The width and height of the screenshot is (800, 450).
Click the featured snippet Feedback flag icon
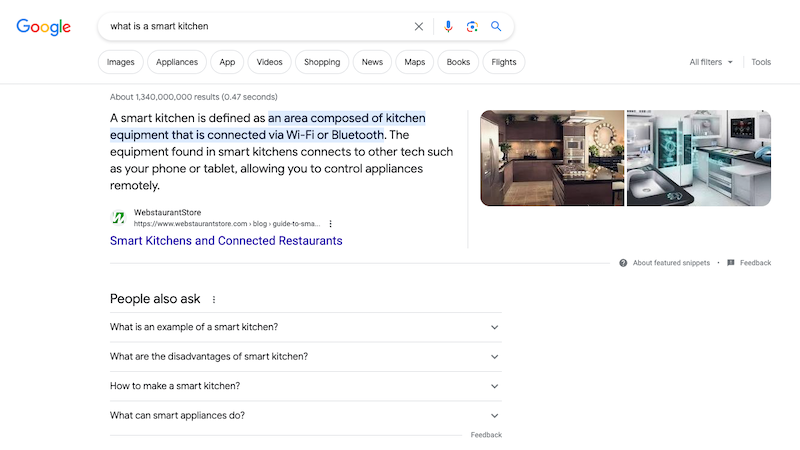[x=731, y=263]
